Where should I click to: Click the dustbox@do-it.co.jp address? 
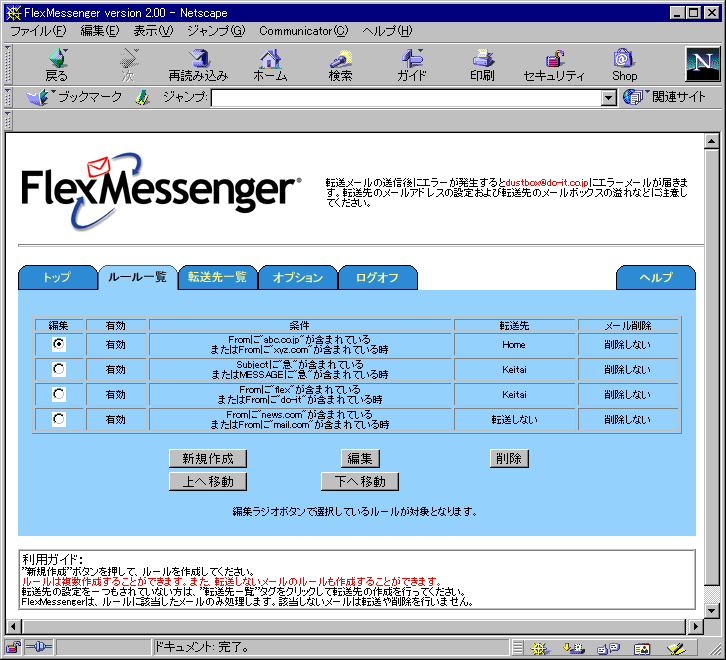point(547,183)
